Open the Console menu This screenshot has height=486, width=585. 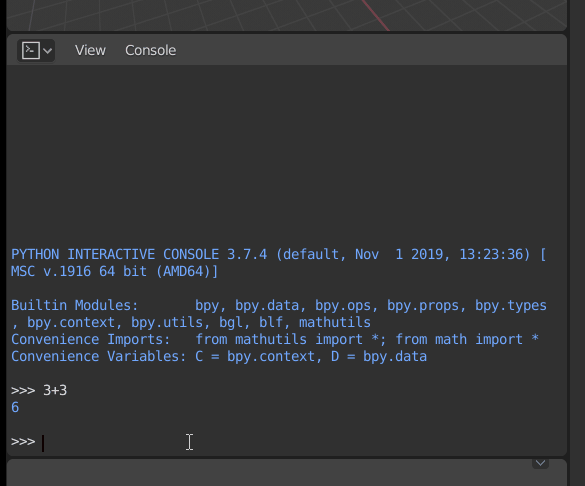(x=150, y=50)
